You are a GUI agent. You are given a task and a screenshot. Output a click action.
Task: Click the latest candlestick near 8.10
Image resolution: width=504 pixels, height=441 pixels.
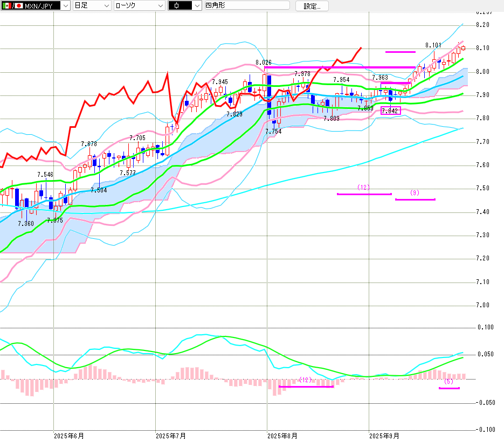click(x=463, y=48)
